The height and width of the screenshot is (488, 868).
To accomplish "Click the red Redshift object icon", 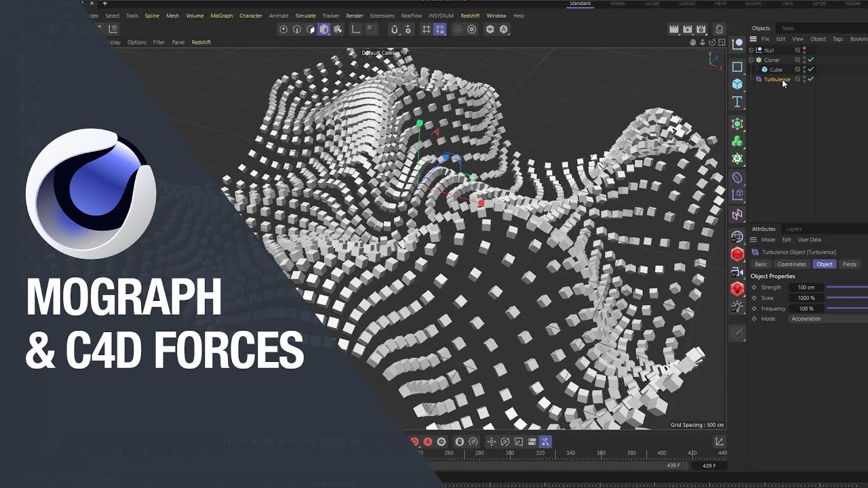I will tap(737, 254).
